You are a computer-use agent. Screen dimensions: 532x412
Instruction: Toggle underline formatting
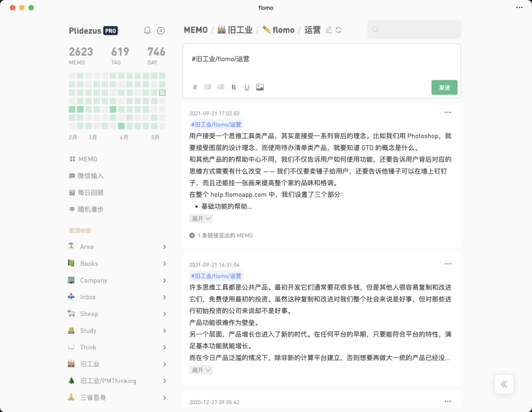tap(247, 87)
